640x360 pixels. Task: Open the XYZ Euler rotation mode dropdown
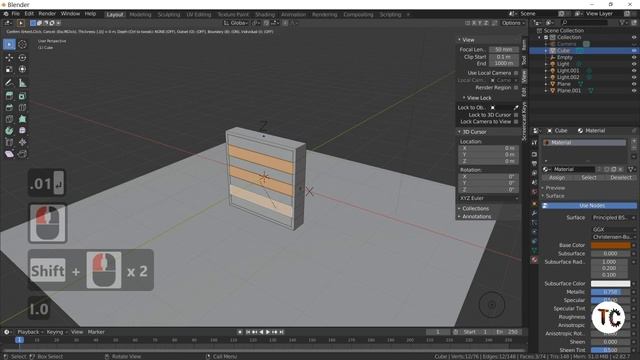pos(489,198)
